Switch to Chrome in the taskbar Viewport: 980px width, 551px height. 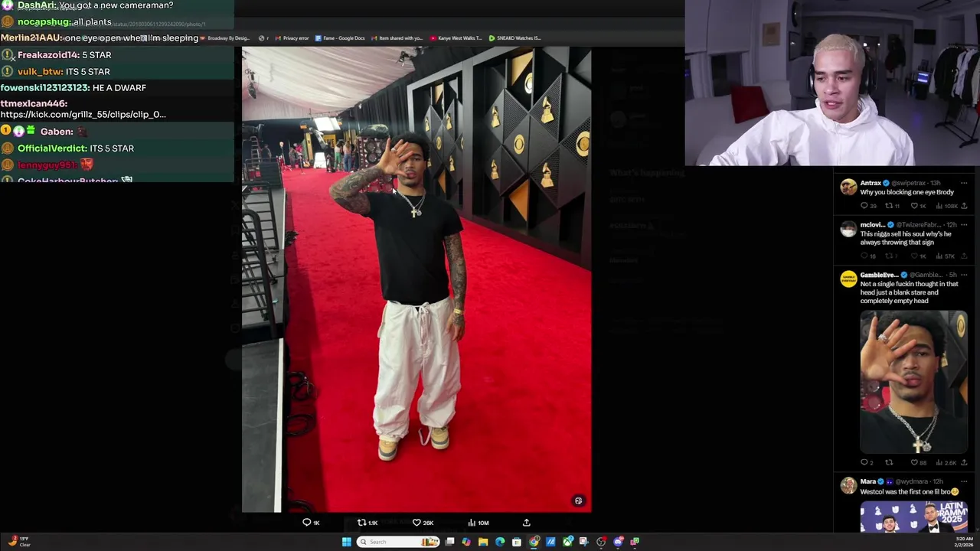click(534, 542)
